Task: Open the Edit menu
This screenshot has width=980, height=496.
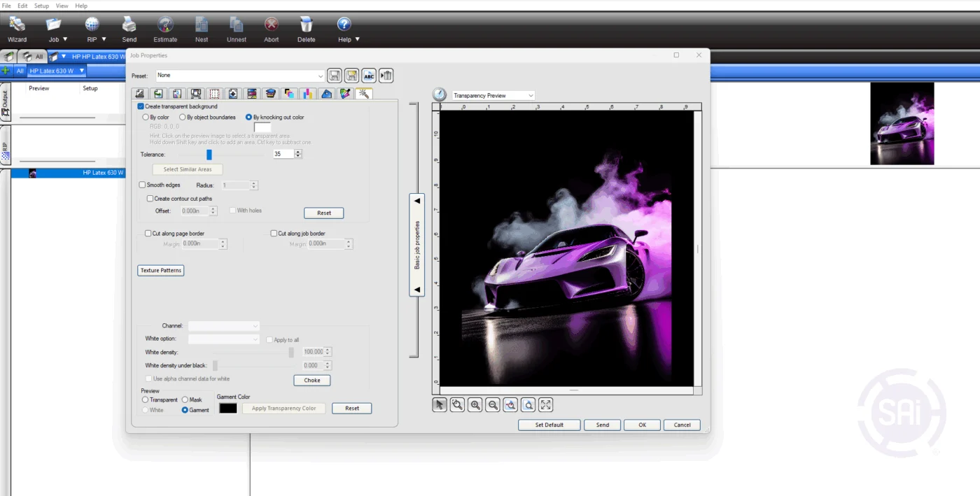Action: pos(22,6)
